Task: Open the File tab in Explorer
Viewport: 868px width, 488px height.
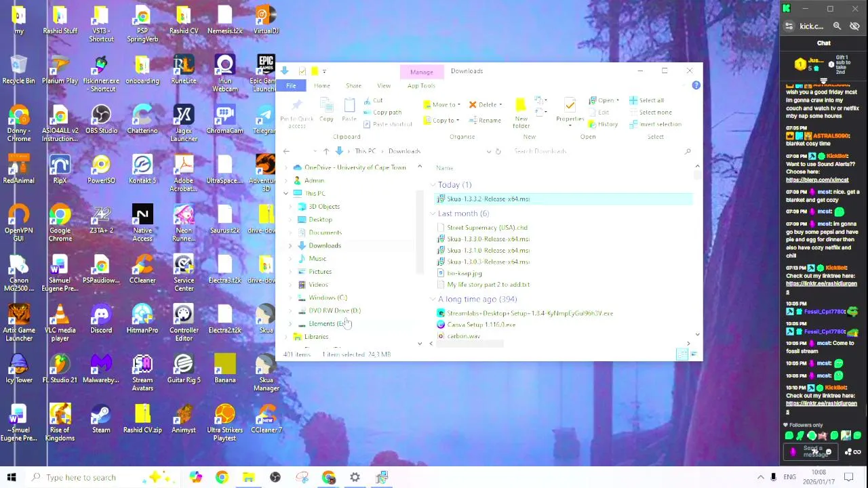Action: tap(291, 85)
